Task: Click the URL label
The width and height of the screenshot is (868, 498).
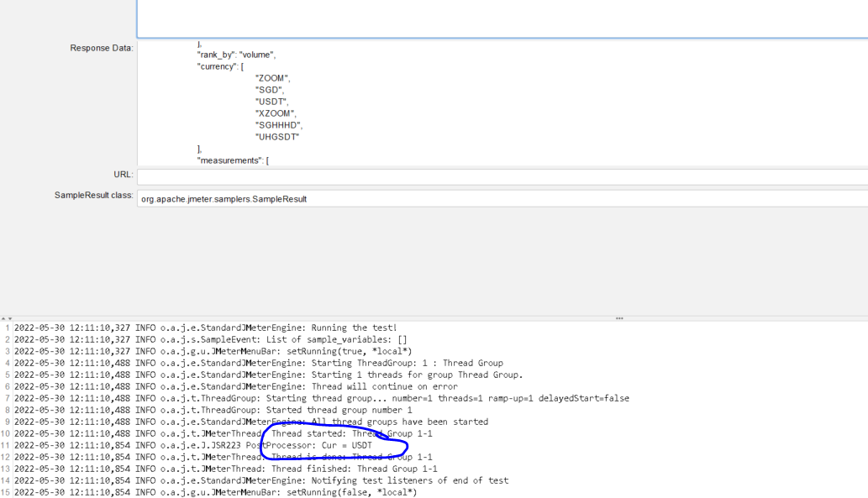Action: pyautogui.click(x=124, y=175)
